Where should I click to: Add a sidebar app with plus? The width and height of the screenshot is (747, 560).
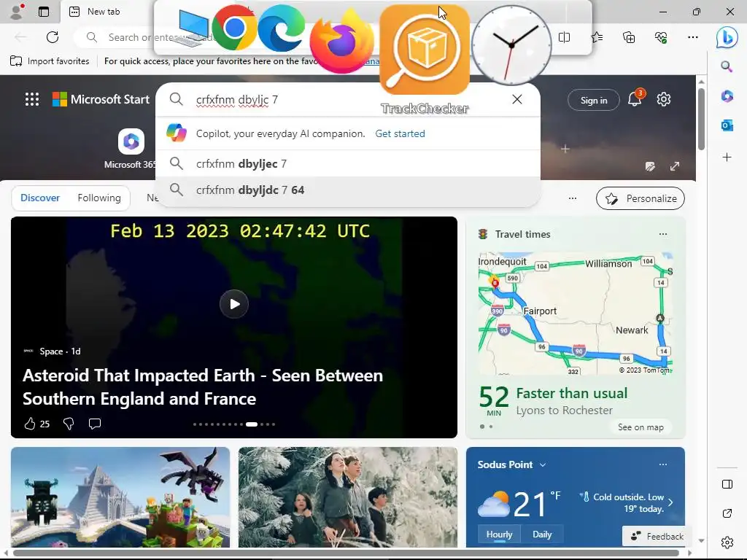pyautogui.click(x=727, y=157)
